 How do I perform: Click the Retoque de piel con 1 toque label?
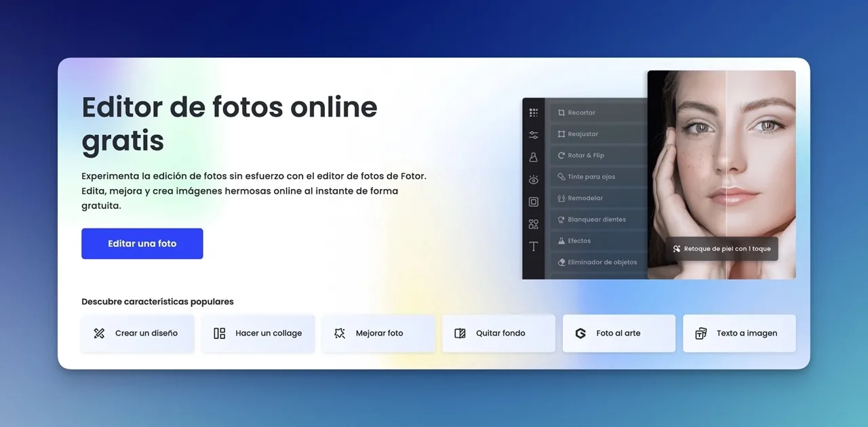(x=722, y=248)
